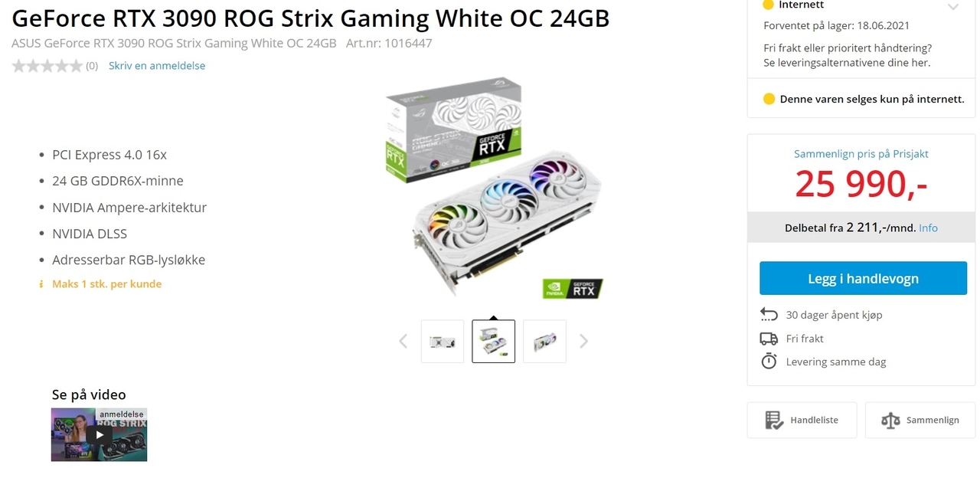Select the second product thumbnail with box
Screen dimensions: 980x501
tap(494, 342)
